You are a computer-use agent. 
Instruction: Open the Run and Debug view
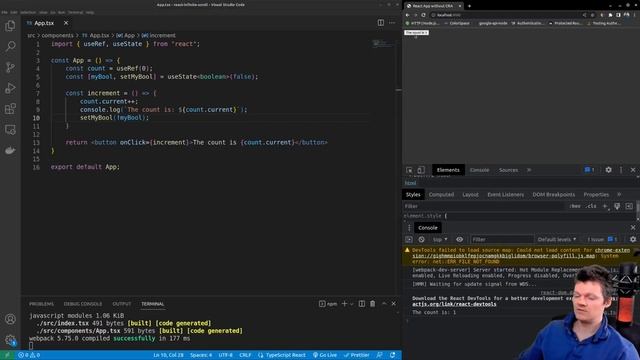tap(10, 88)
